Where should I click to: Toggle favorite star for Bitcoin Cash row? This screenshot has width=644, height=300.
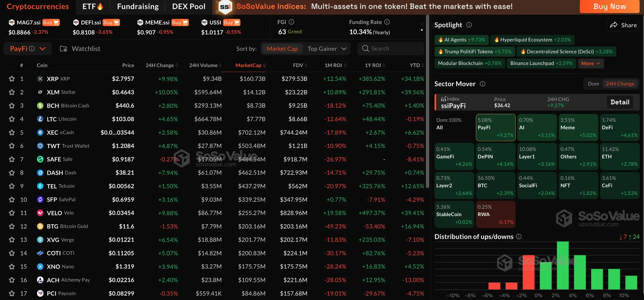tap(12, 106)
